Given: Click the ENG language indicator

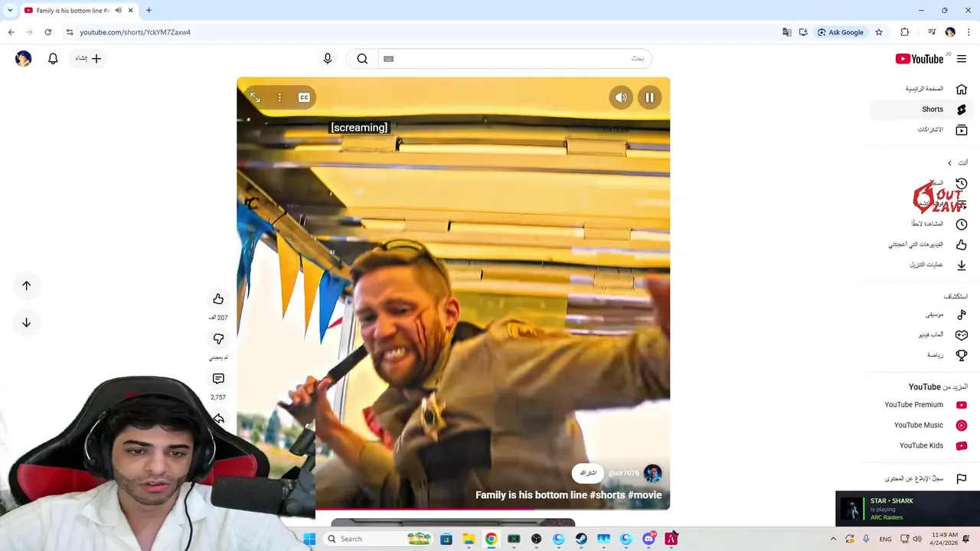Looking at the screenshot, I should click(885, 539).
